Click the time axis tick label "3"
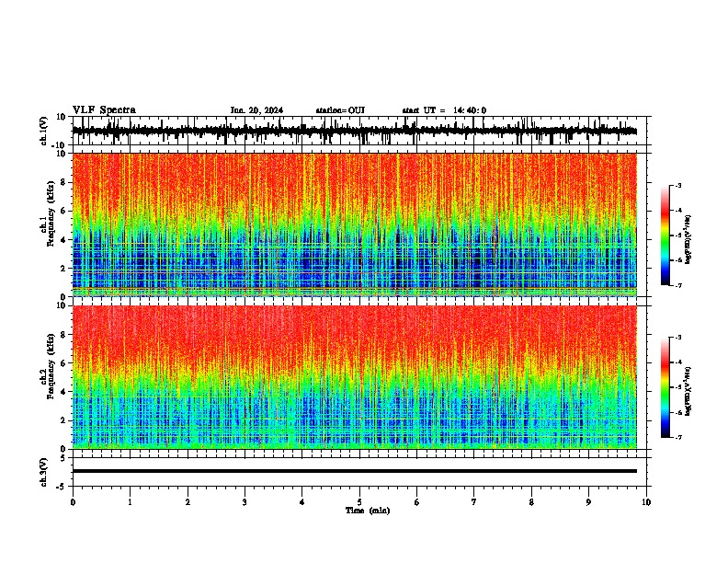Image resolution: width=728 pixels, height=563 pixels. 245,502
